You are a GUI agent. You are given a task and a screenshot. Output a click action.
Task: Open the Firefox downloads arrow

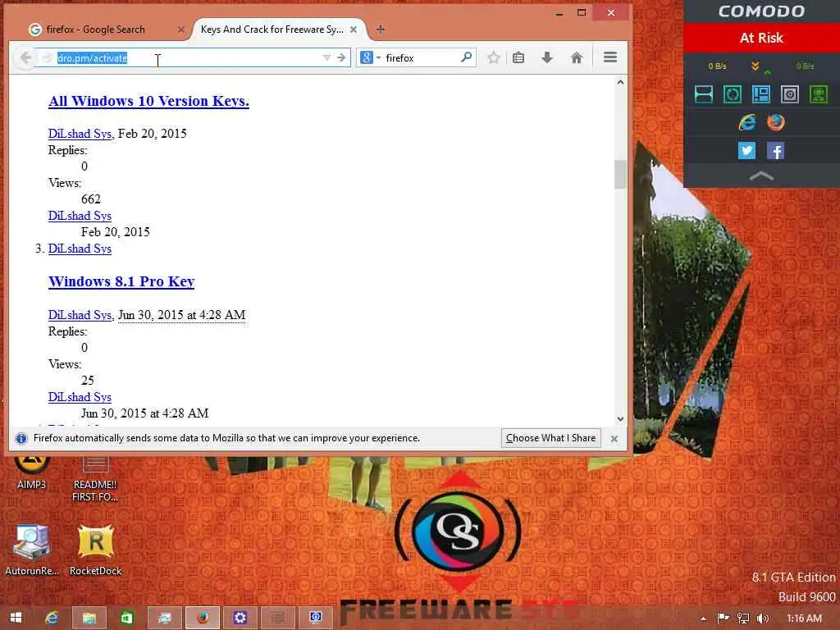click(547, 57)
